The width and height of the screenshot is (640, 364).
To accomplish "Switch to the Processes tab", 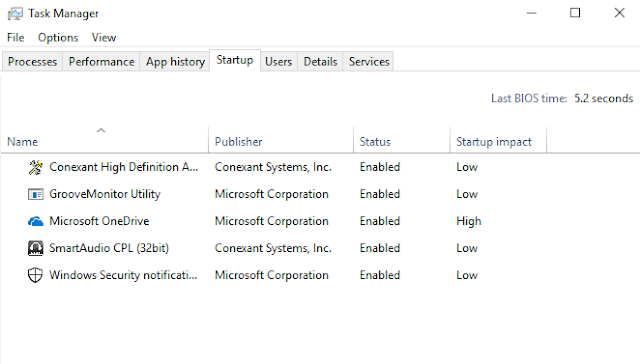I will [x=32, y=62].
